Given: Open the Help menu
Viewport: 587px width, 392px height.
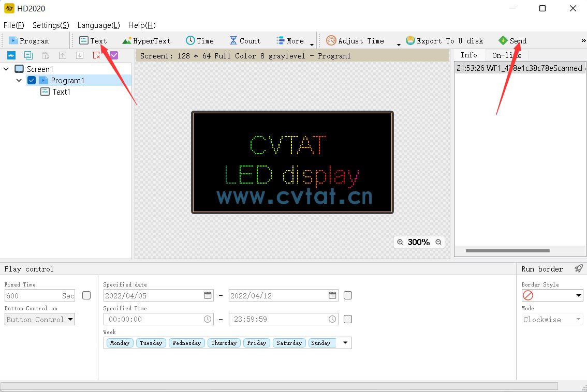Looking at the screenshot, I should pyautogui.click(x=142, y=25).
